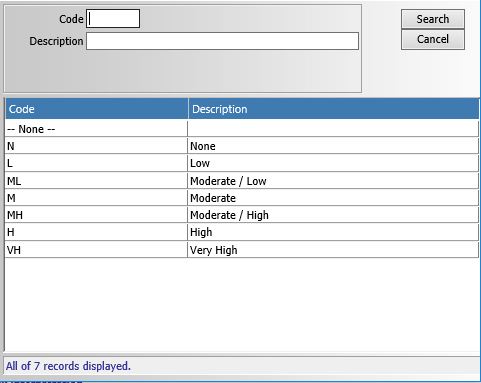Image resolution: width=481 pixels, height=383 pixels.
Task: Select the "Very High" description cell
Action: 333,250
